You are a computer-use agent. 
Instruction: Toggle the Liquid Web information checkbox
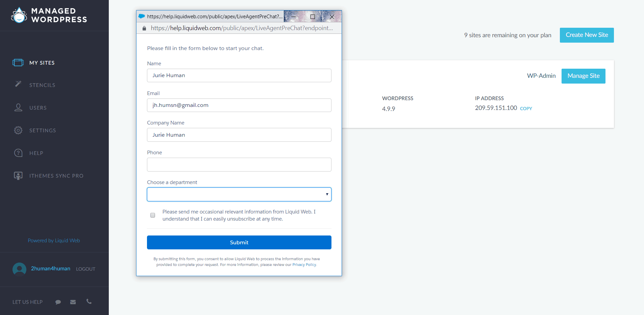tap(153, 215)
